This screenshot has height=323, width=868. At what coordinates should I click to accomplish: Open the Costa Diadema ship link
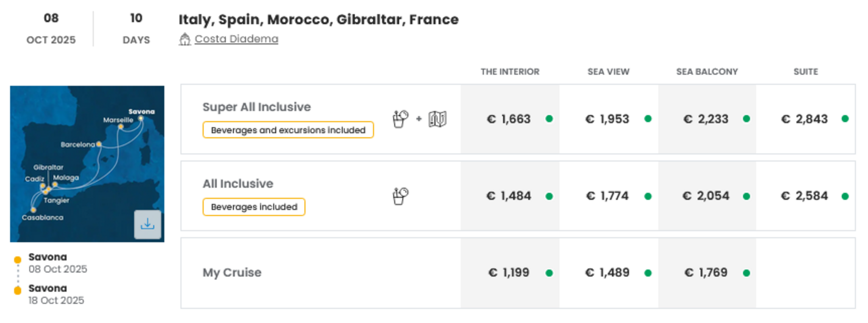click(236, 39)
